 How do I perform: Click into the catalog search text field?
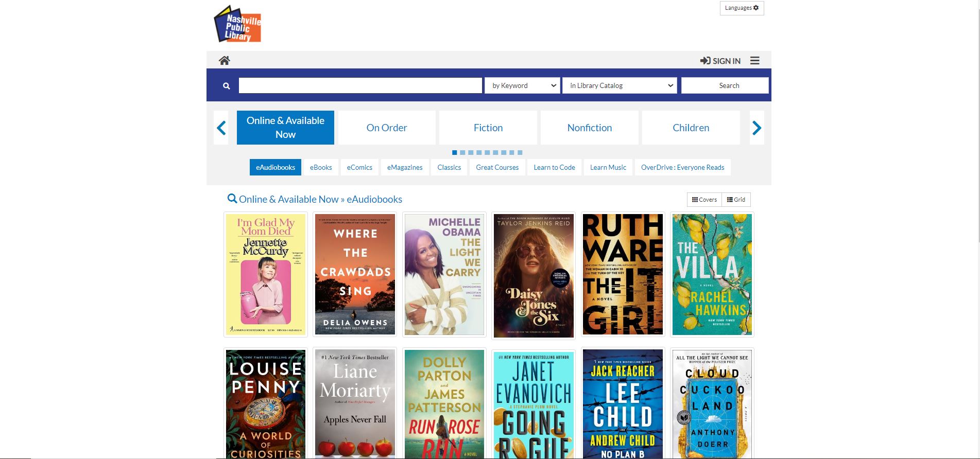(x=360, y=85)
